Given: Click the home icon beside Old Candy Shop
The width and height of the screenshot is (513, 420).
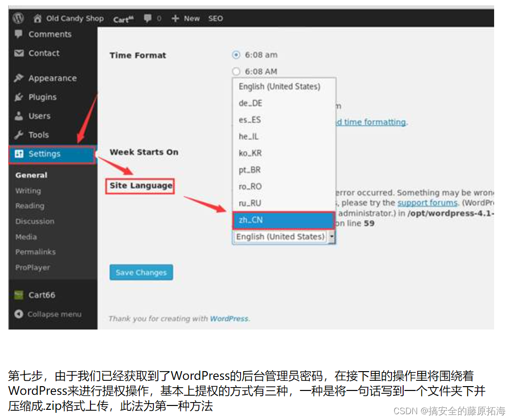Looking at the screenshot, I should point(38,18).
